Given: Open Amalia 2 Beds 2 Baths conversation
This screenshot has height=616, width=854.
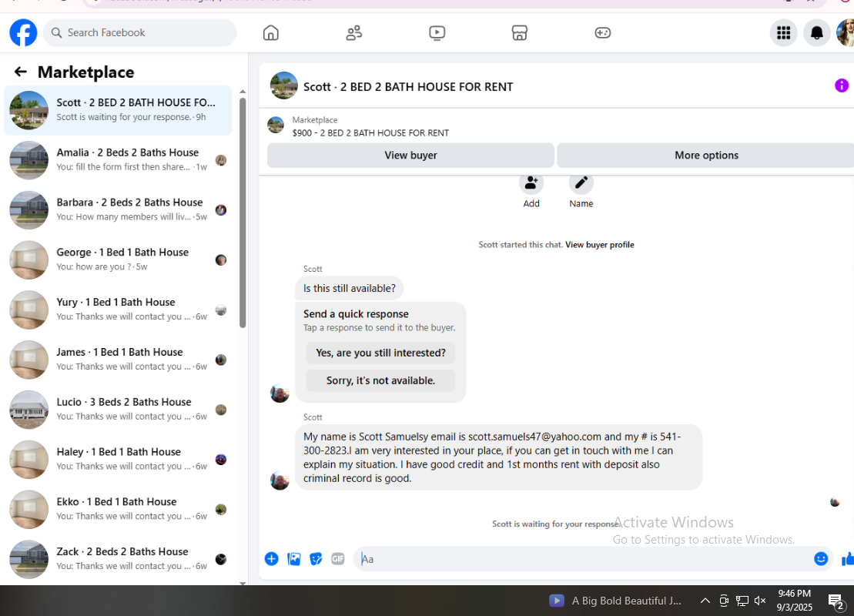Looking at the screenshot, I should point(118,160).
